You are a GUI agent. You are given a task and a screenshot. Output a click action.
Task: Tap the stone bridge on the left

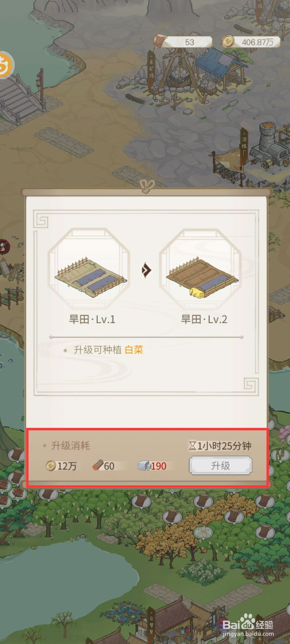(x=21, y=97)
